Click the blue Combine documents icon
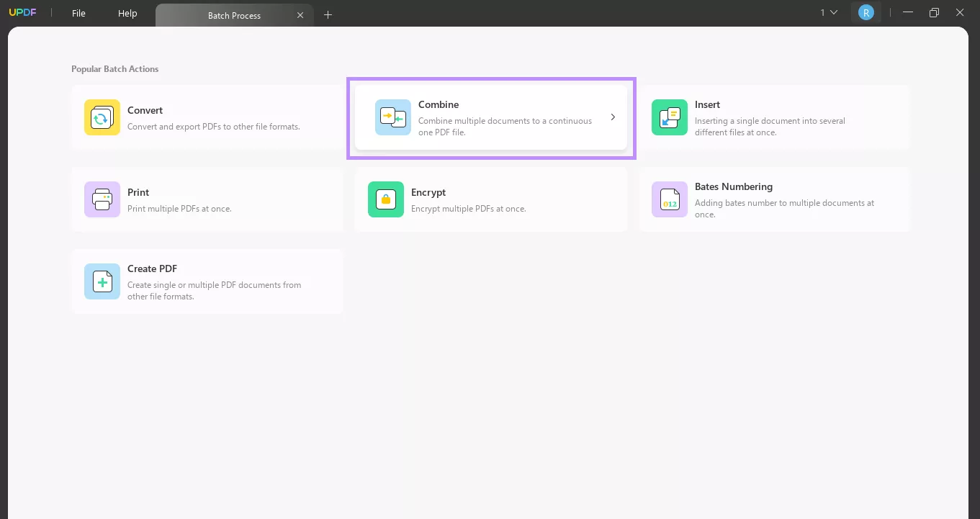 pos(393,117)
